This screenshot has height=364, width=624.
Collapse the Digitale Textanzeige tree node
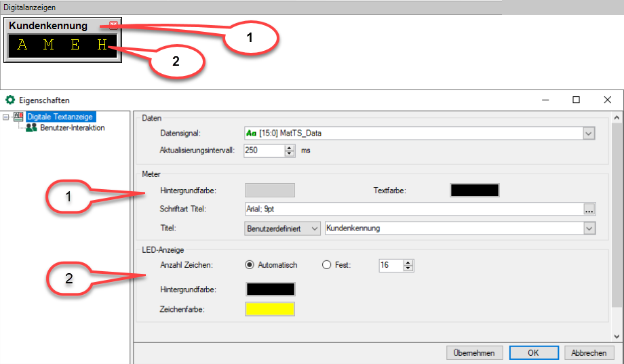coord(5,117)
